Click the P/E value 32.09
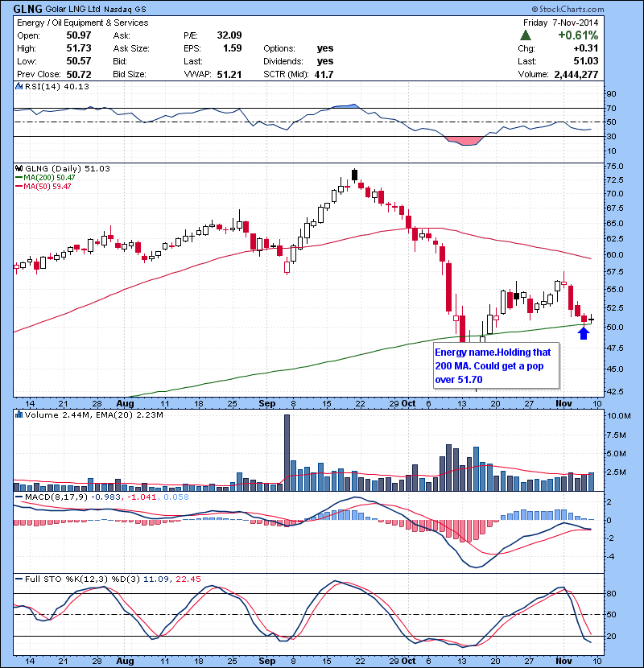This screenshot has height=668, width=644. [x=229, y=35]
